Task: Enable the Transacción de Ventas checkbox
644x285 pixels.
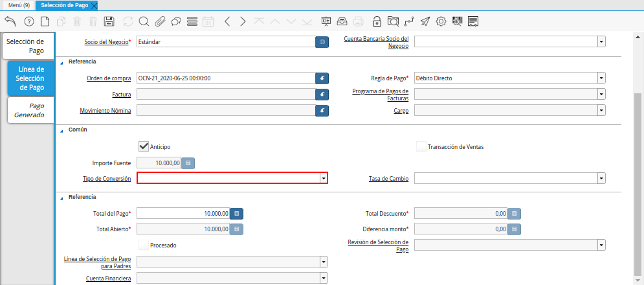Action: point(421,146)
